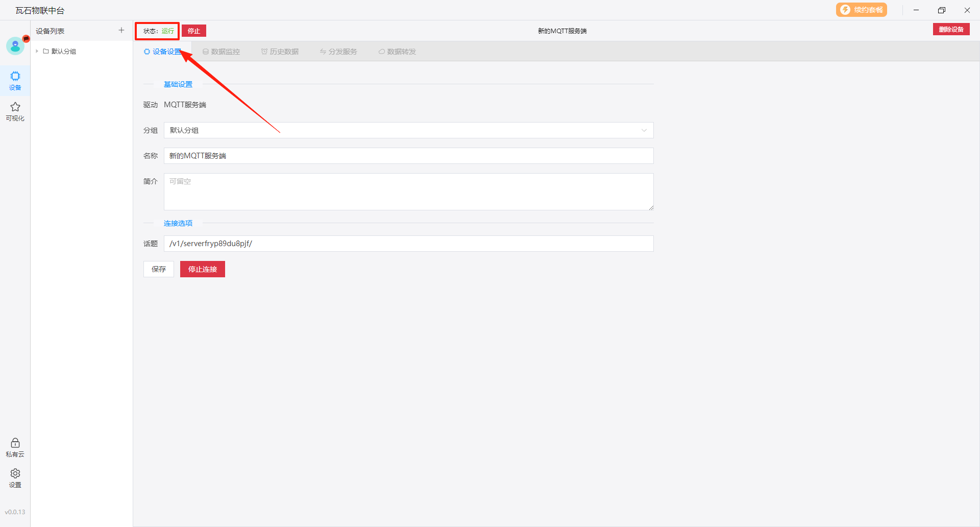Add a device with plus icon
The image size is (980, 527).
(x=121, y=31)
